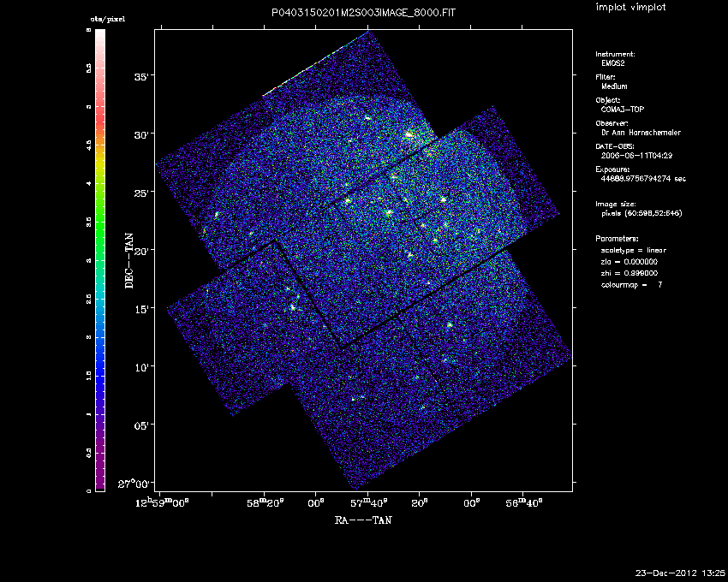Click the rainbow colour scale bar
Screen dimensions: 728x582
pyautogui.click(x=100, y=260)
